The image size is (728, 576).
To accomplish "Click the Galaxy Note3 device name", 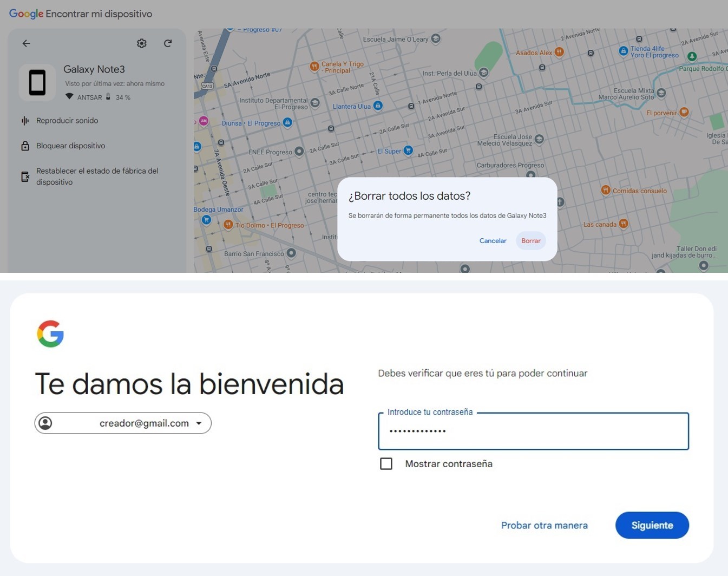I will coord(94,69).
